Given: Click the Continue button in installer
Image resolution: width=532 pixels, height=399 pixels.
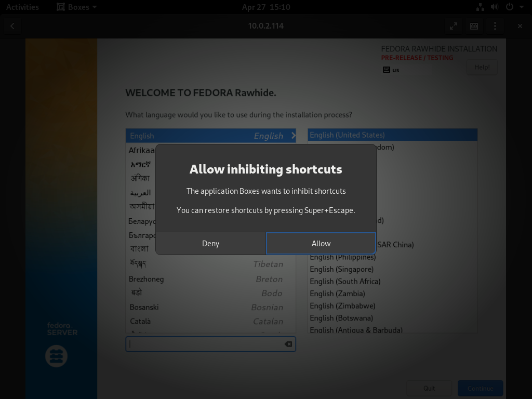Looking at the screenshot, I should (480, 388).
